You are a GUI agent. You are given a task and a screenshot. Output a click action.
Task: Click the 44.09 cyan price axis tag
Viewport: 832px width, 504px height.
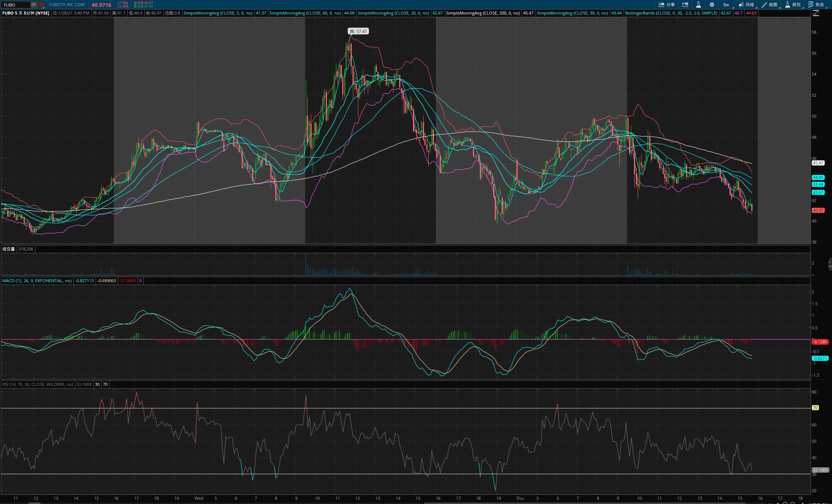point(818,177)
